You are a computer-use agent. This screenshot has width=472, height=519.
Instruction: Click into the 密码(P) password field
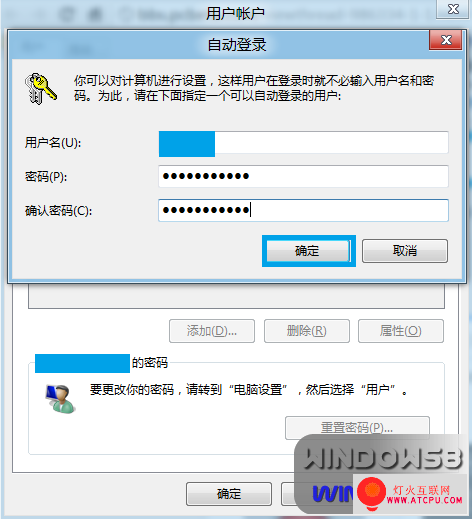(303, 176)
